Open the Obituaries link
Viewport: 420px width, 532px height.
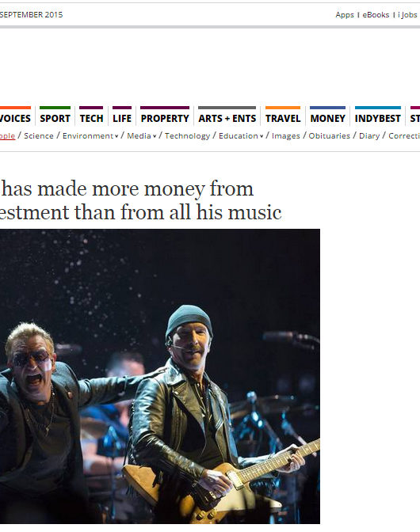[329, 135]
